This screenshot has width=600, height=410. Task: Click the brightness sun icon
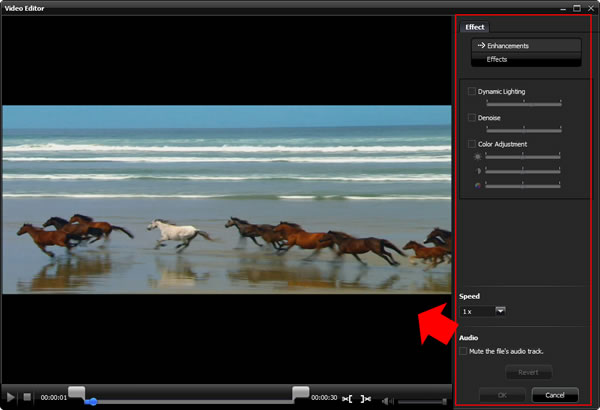click(x=477, y=157)
